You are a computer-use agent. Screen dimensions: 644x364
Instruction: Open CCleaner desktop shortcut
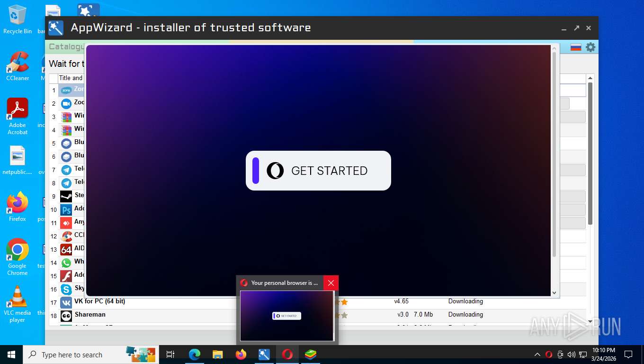(x=18, y=66)
